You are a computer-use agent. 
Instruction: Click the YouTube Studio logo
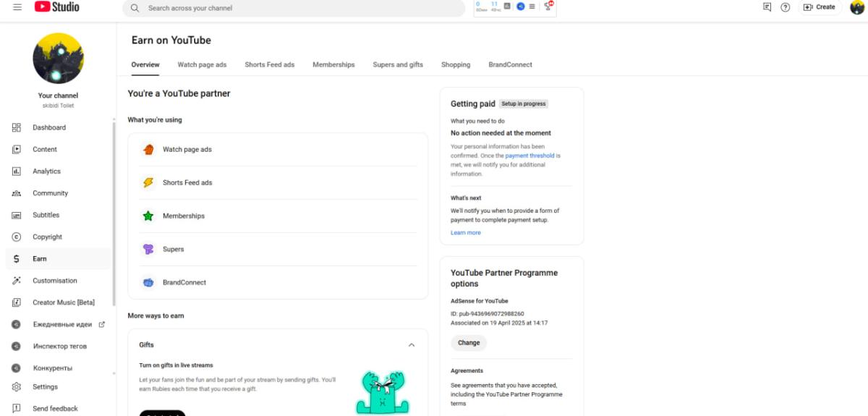tap(57, 7)
